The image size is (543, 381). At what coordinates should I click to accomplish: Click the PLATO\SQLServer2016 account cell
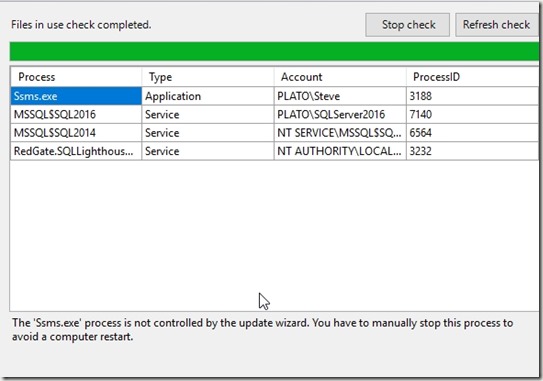(x=340, y=114)
